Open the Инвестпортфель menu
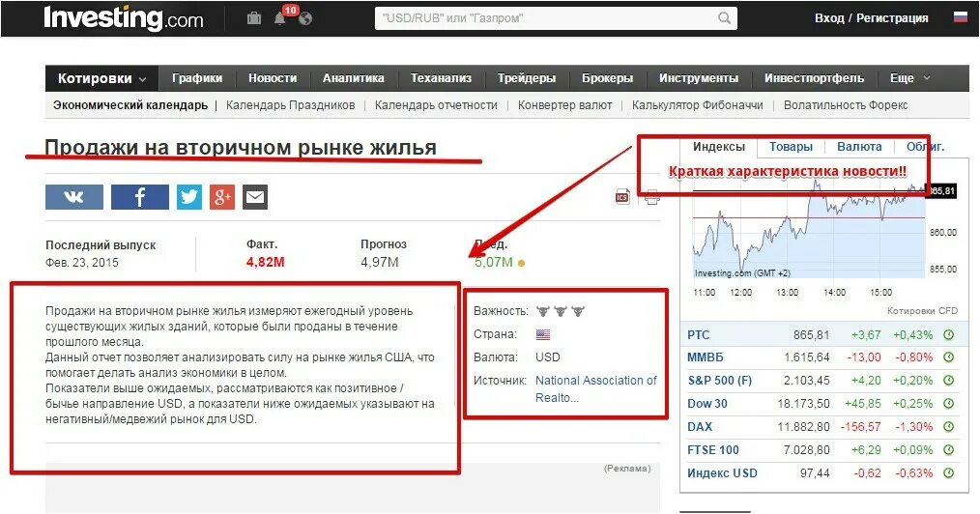The width and height of the screenshot is (980, 514). [x=815, y=78]
